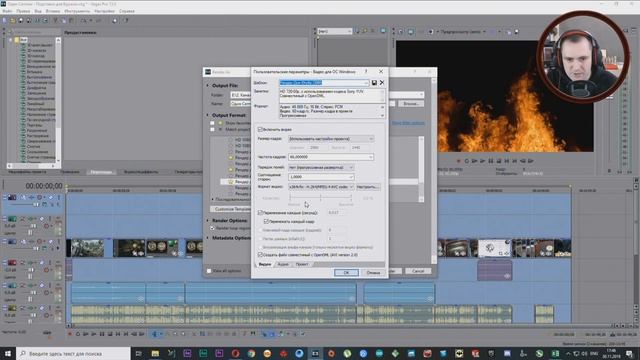Click Отмена in custom settings dialog

coord(373,272)
